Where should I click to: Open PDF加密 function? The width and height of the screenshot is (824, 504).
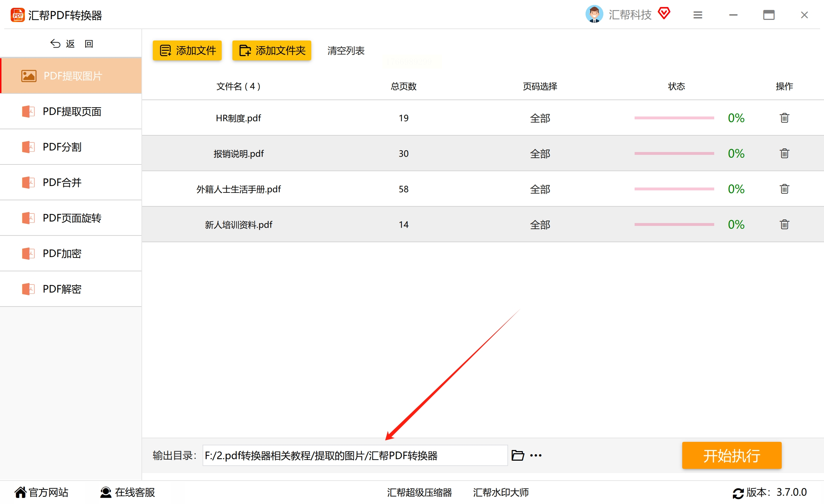(x=62, y=254)
